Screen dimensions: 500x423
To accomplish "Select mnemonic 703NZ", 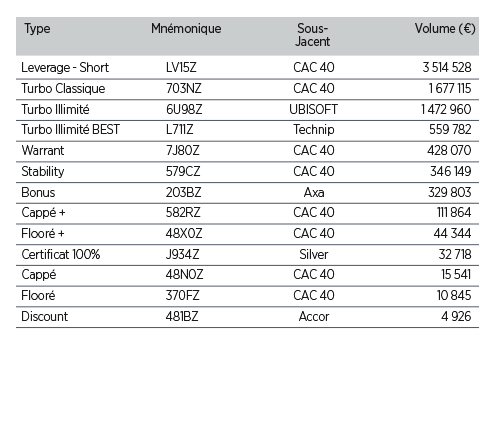I will coord(184,89).
